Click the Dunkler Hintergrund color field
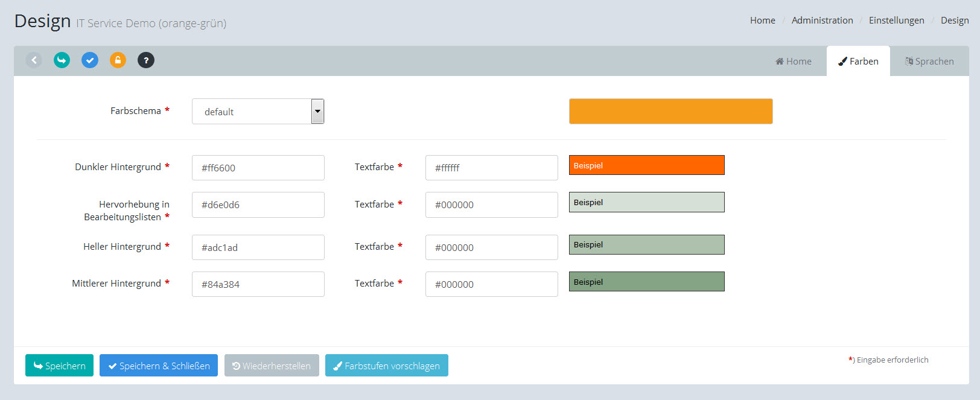The width and height of the screenshot is (980, 400). [x=258, y=168]
